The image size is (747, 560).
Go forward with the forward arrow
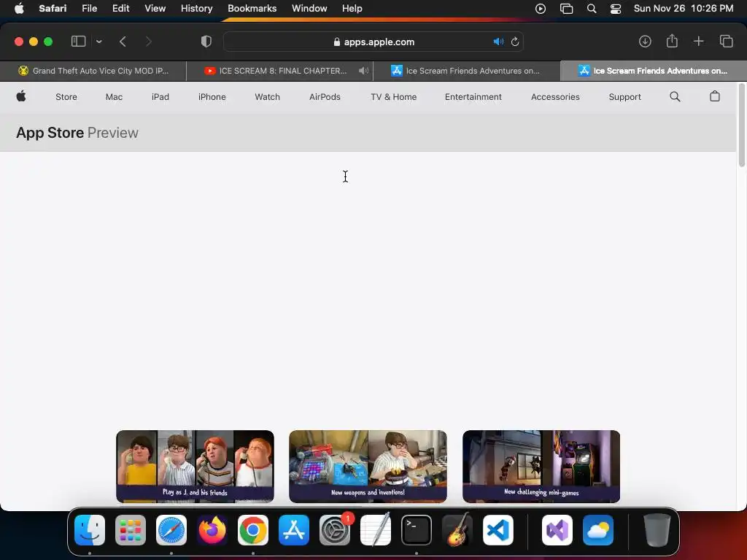[149, 42]
